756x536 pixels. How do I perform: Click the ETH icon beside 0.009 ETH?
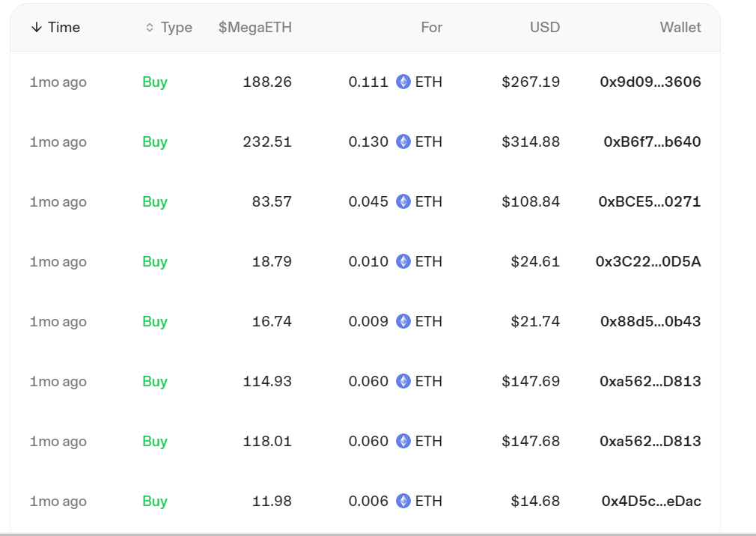[x=403, y=322]
